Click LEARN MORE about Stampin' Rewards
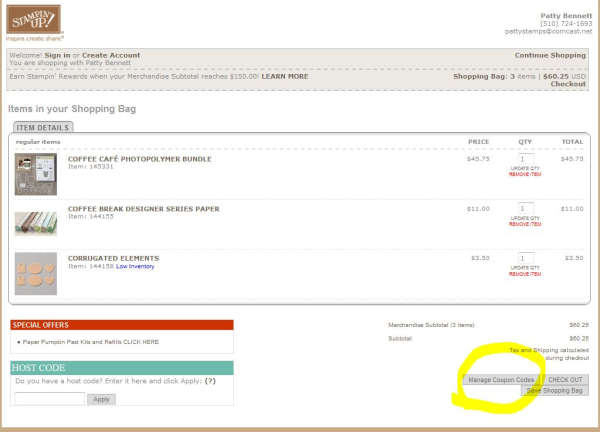 pyautogui.click(x=285, y=76)
